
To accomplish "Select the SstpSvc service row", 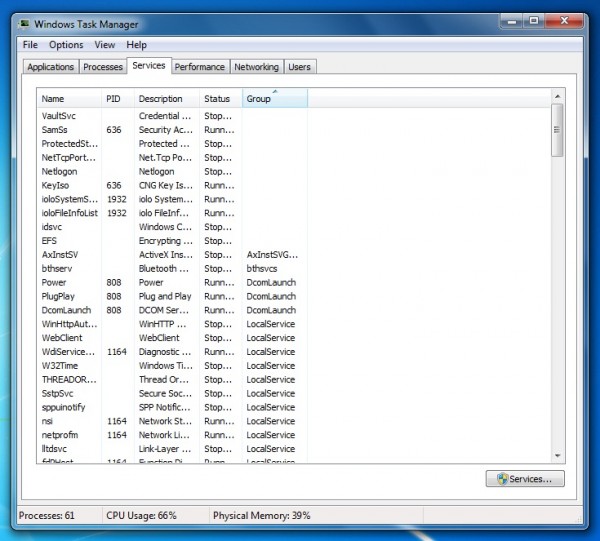I will (172, 393).
